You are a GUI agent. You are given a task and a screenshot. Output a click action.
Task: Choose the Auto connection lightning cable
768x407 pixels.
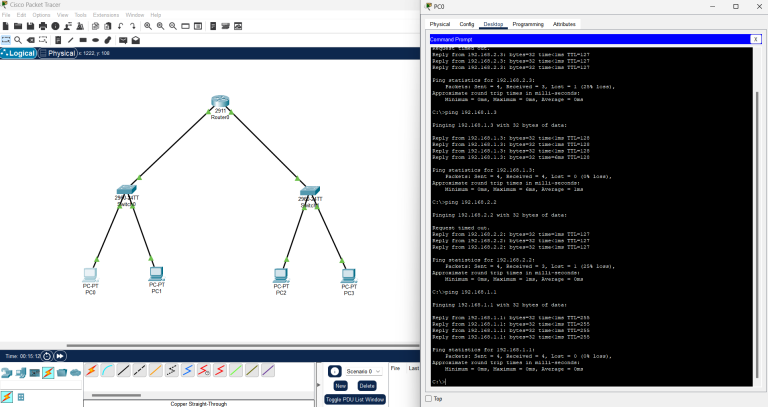tap(92, 370)
